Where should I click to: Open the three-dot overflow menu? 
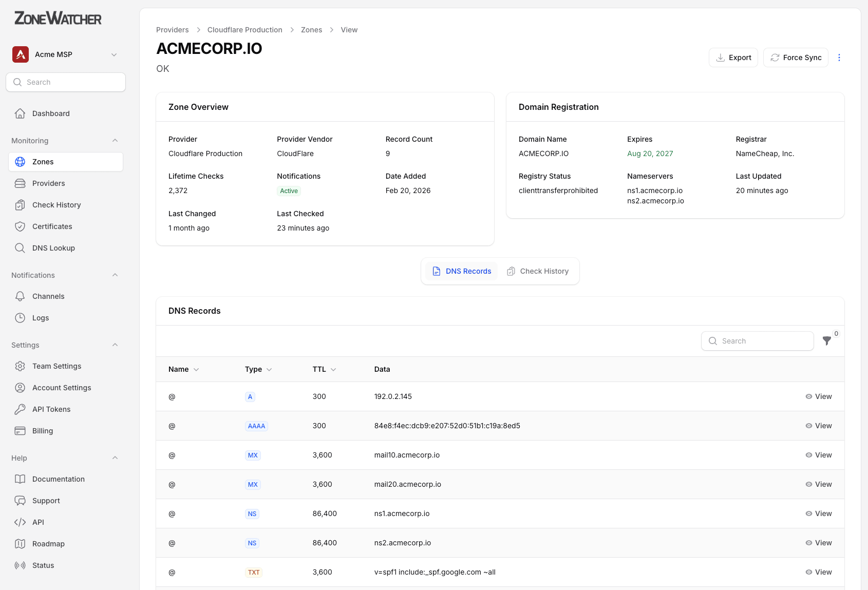pos(839,58)
